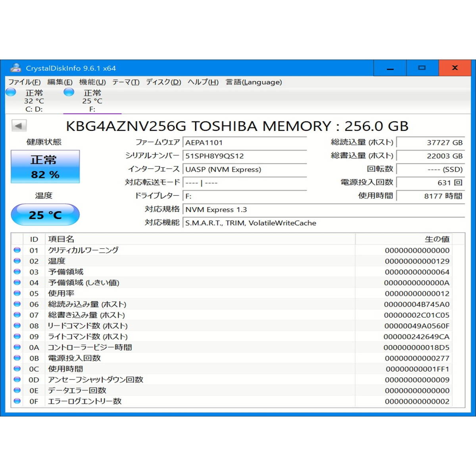Click the CrystalDiskInfo app icon in title bar
This screenshot has height=476, width=476.
click(x=15, y=68)
